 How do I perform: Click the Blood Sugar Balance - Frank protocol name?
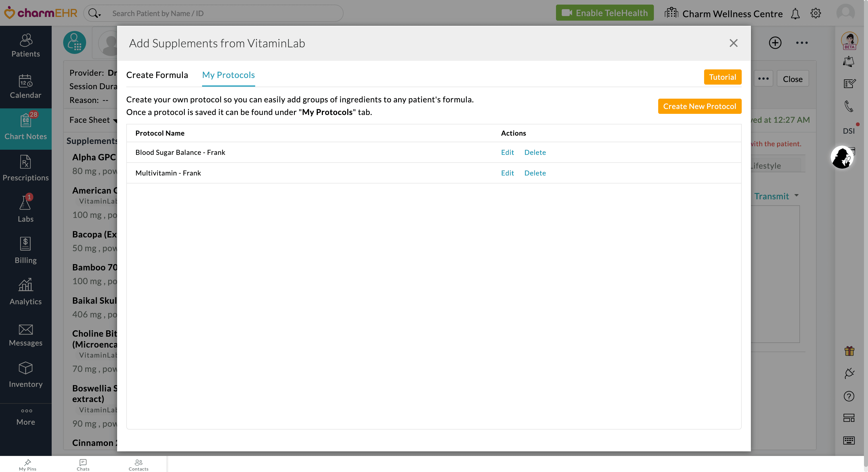(x=180, y=152)
